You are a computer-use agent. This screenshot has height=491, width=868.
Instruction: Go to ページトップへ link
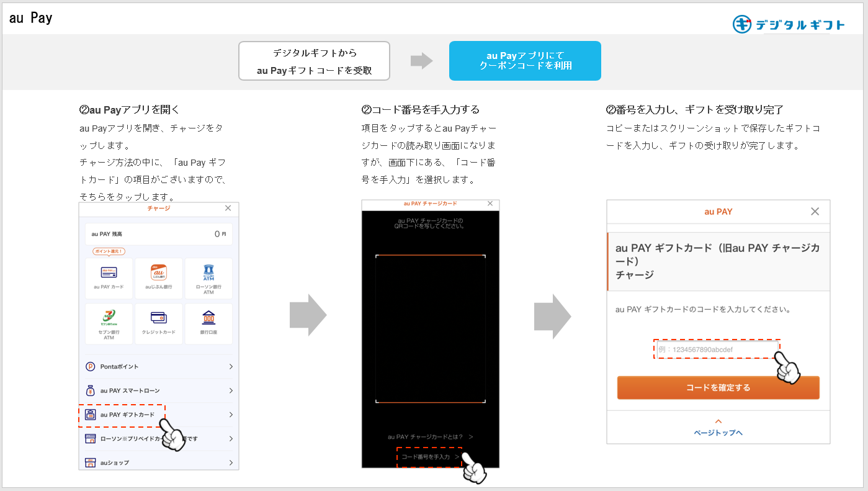718,433
